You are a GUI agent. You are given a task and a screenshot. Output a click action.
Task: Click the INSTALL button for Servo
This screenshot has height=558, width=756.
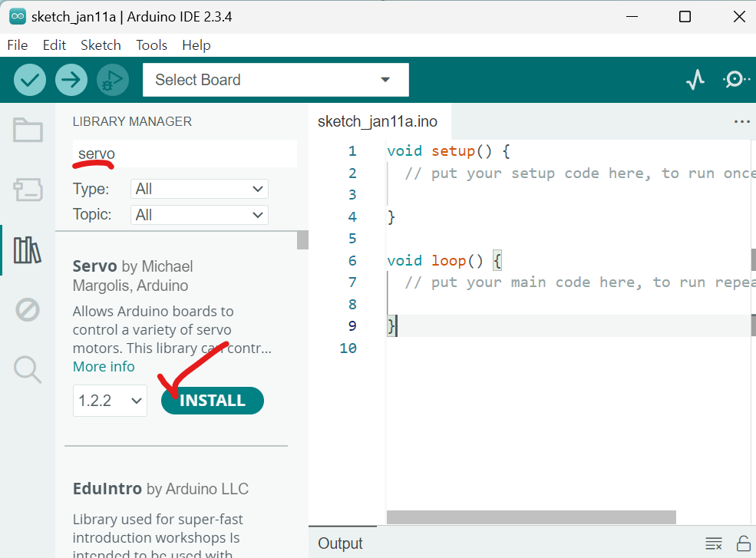click(212, 401)
